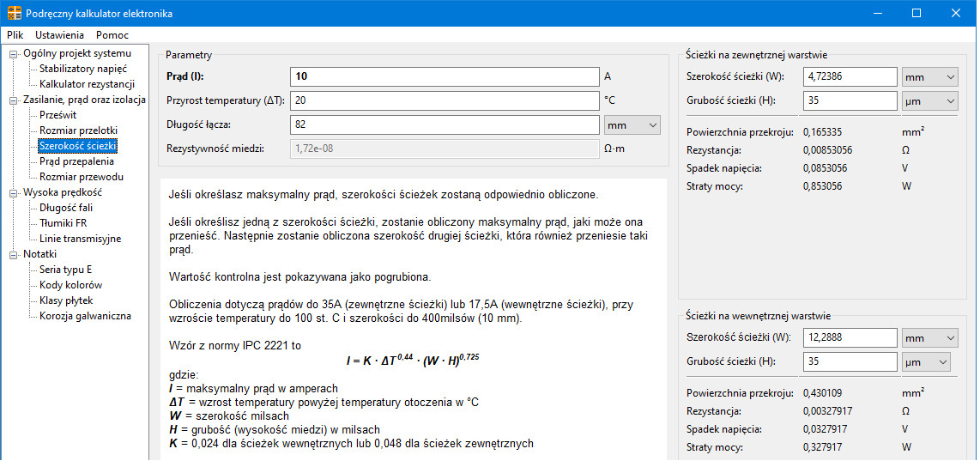Open the Pomoc menu
The image size is (980, 461).
point(112,35)
